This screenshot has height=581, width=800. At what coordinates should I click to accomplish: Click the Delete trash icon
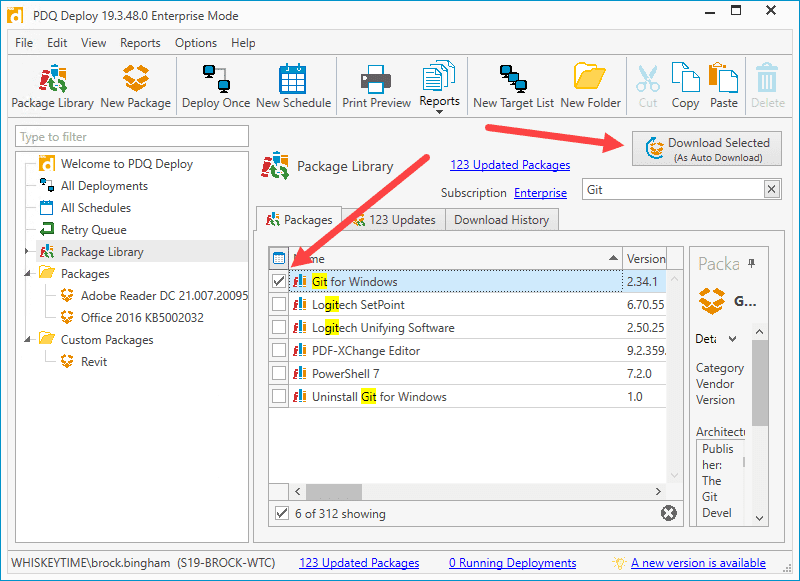click(x=767, y=86)
